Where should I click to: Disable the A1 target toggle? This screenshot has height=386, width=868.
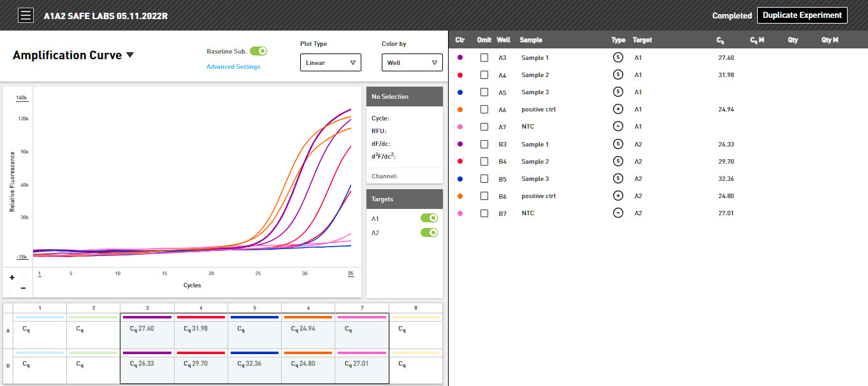coord(429,218)
